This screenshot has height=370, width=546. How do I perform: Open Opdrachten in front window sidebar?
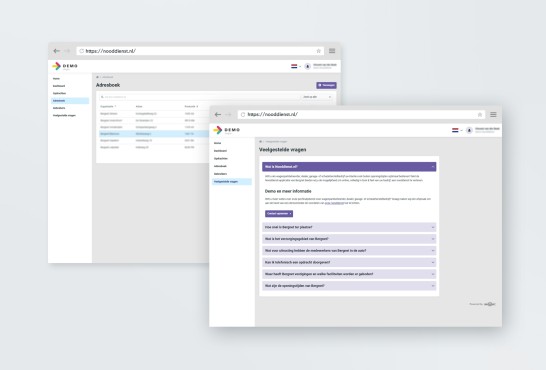(x=221, y=158)
